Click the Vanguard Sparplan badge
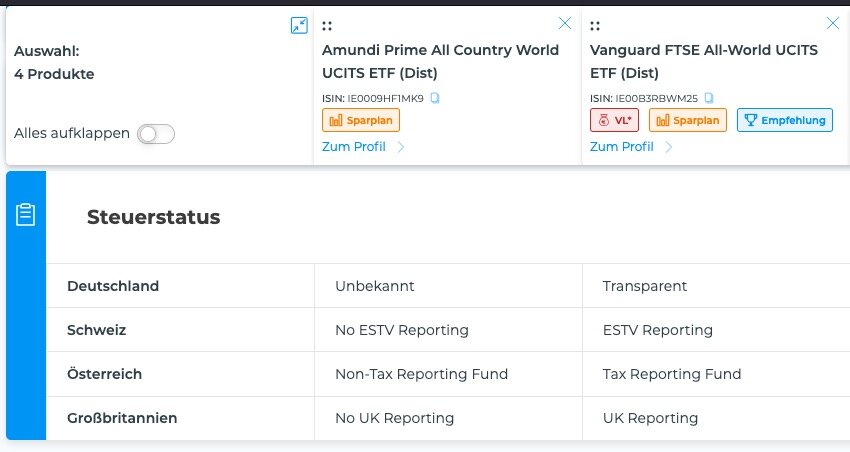This screenshot has width=850, height=452. pos(688,120)
